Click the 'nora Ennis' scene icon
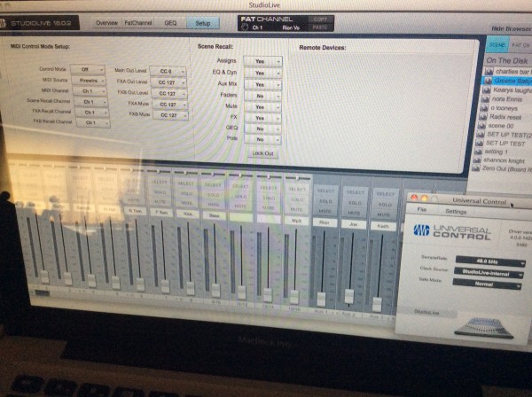 485,99
